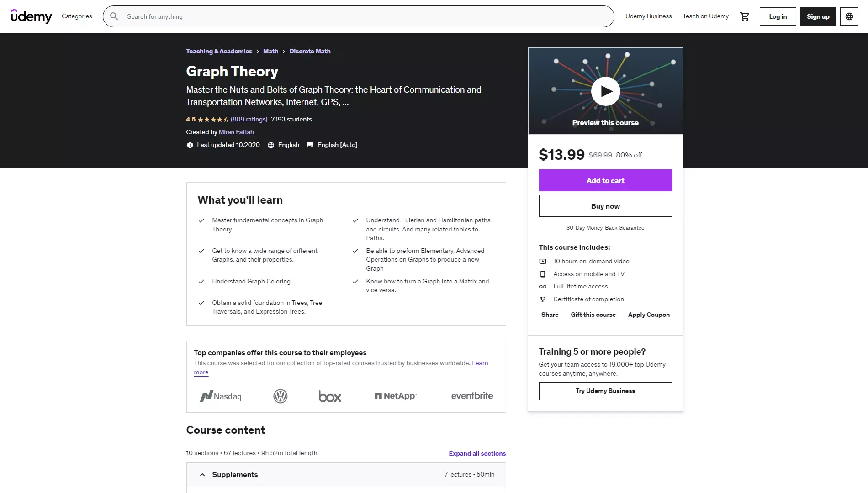Go to Teaching & Academics breadcrumb
The height and width of the screenshot is (493, 868).
coord(219,51)
